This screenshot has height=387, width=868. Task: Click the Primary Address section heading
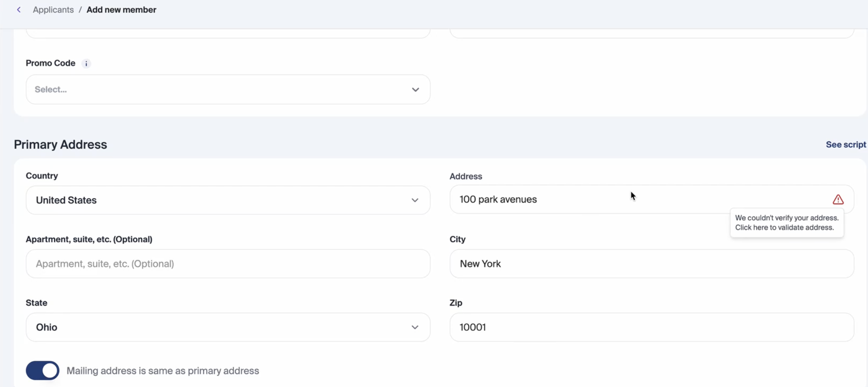coord(61,145)
